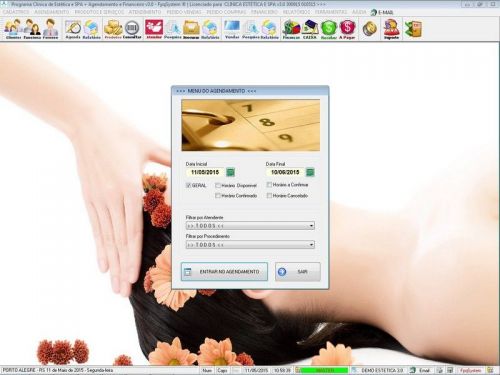Check the Horário Cancelado option
500x375 pixels.
tap(269, 196)
